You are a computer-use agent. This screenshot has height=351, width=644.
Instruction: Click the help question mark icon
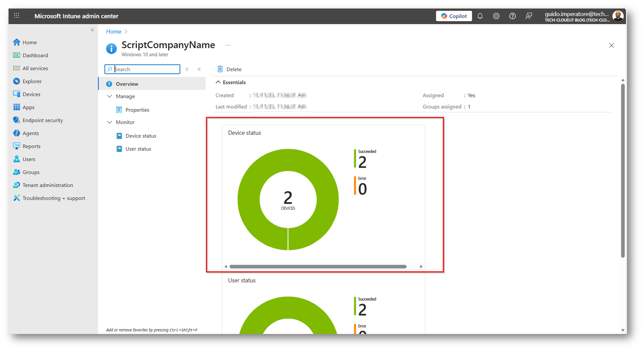[x=512, y=16]
